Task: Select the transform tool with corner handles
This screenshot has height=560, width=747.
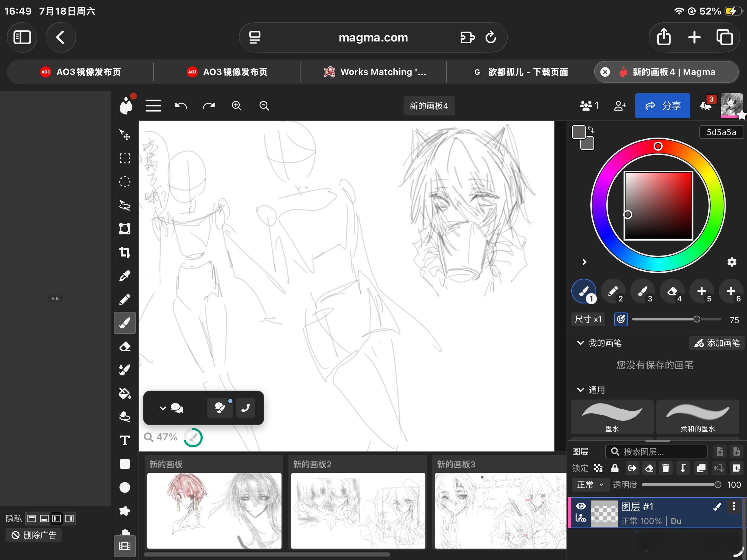Action: 125,229
